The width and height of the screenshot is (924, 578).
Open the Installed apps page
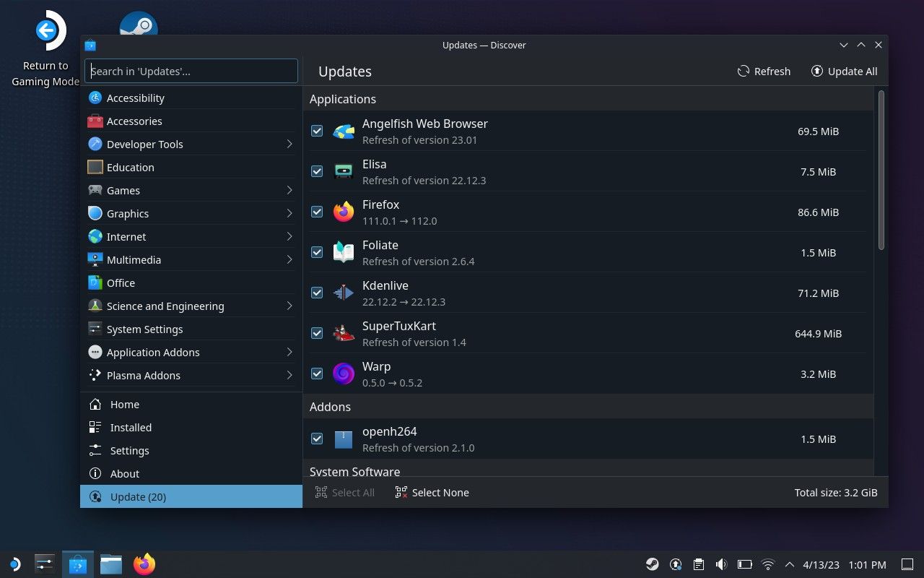[191, 428]
